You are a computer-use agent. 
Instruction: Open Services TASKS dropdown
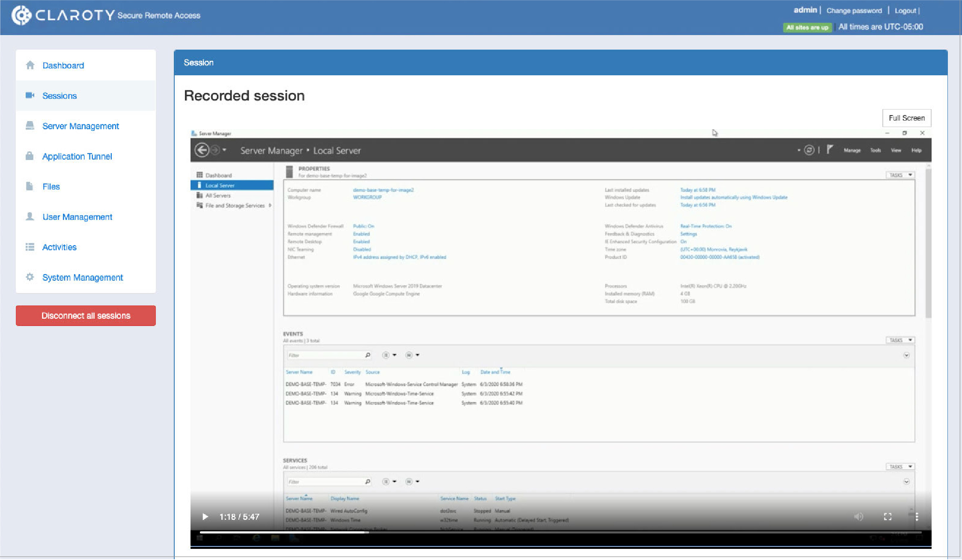[900, 467]
